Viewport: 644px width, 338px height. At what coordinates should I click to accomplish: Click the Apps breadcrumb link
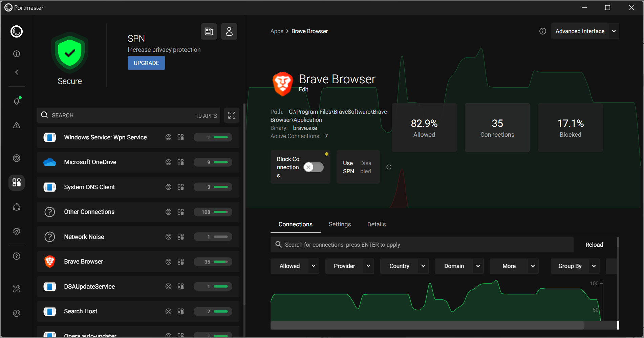click(x=277, y=31)
